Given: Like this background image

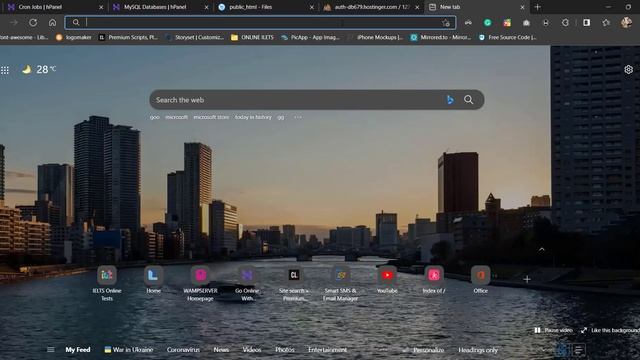Looking at the screenshot, I should [610, 330].
